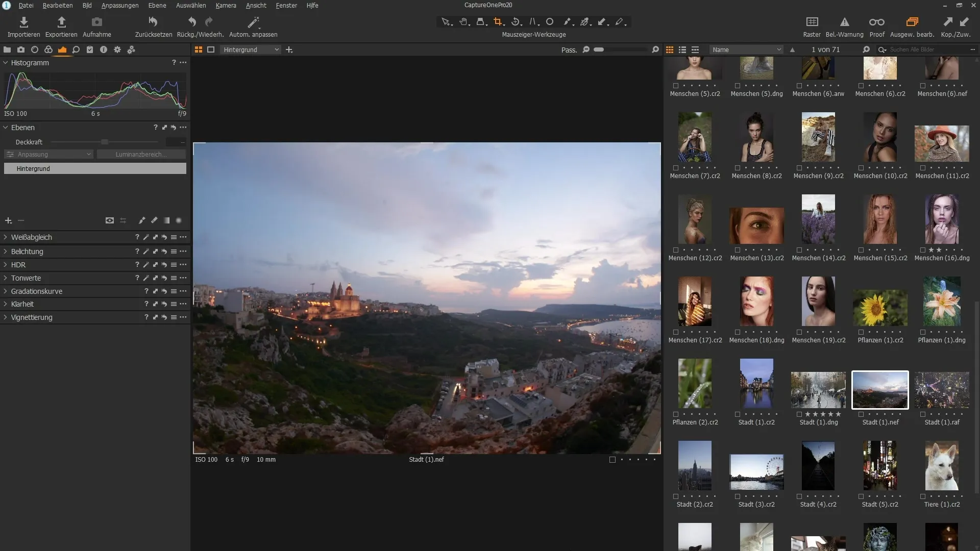Click the viewer zoom slider handle

point(599,49)
